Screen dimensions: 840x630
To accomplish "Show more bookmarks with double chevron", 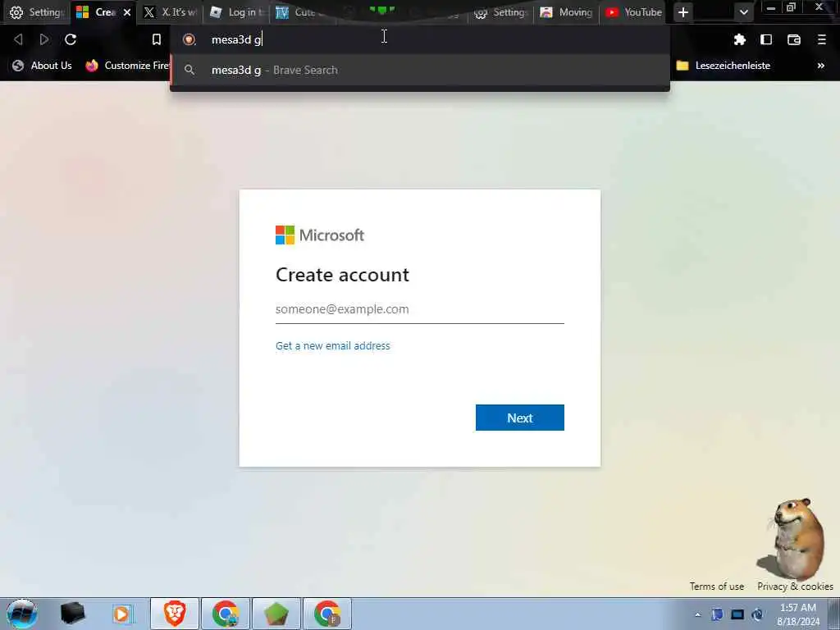I will pos(820,66).
